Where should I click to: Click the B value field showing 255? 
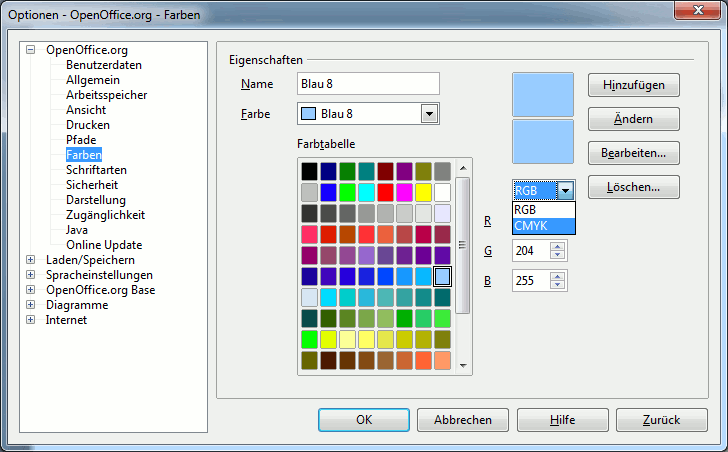pyautogui.click(x=531, y=281)
